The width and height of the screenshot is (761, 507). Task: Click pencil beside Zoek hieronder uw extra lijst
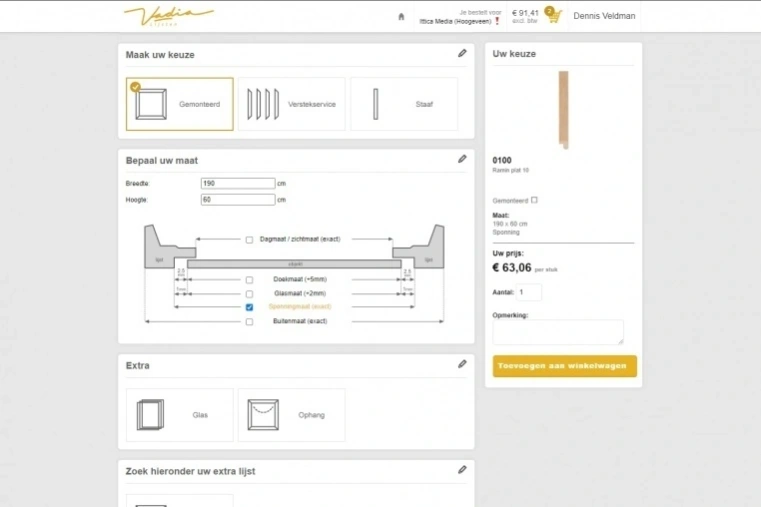point(462,470)
